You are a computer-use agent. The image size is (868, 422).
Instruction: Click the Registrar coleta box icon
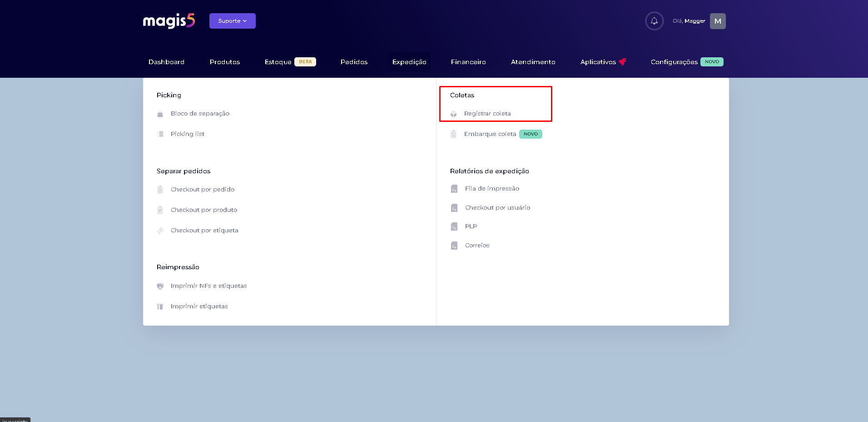tap(453, 114)
